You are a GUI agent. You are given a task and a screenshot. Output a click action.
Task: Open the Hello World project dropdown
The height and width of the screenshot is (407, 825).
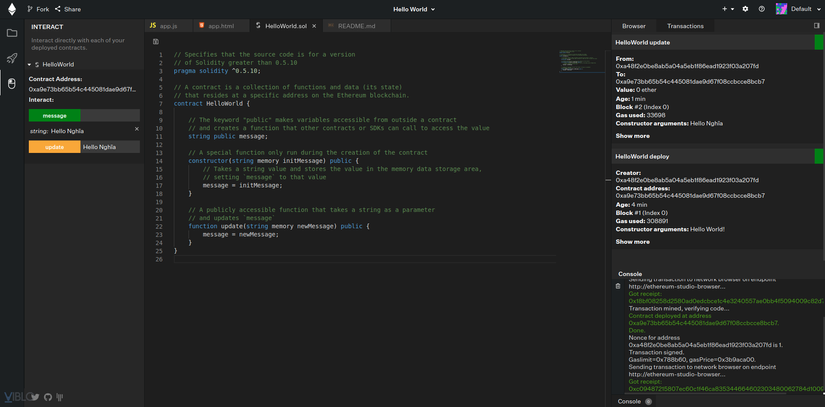pos(414,9)
